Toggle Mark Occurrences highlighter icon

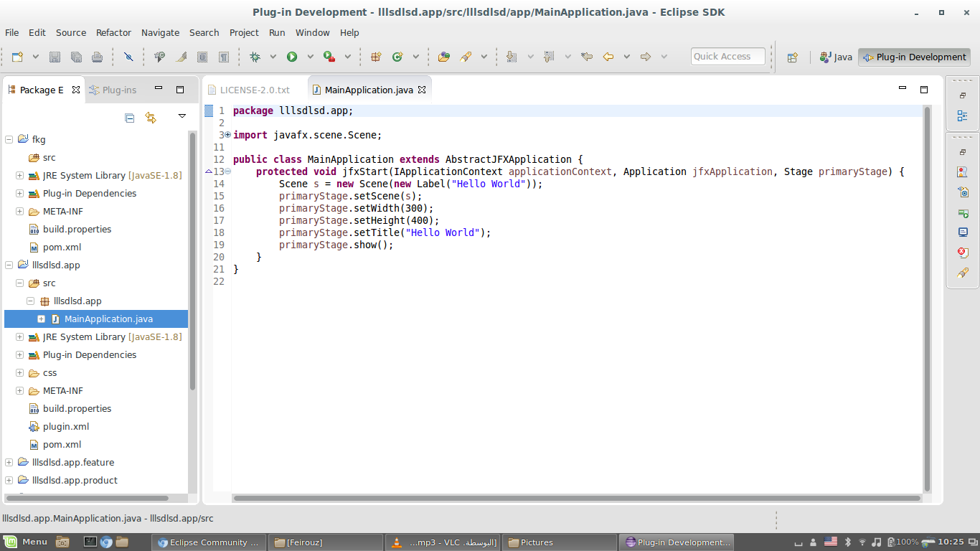click(182, 57)
